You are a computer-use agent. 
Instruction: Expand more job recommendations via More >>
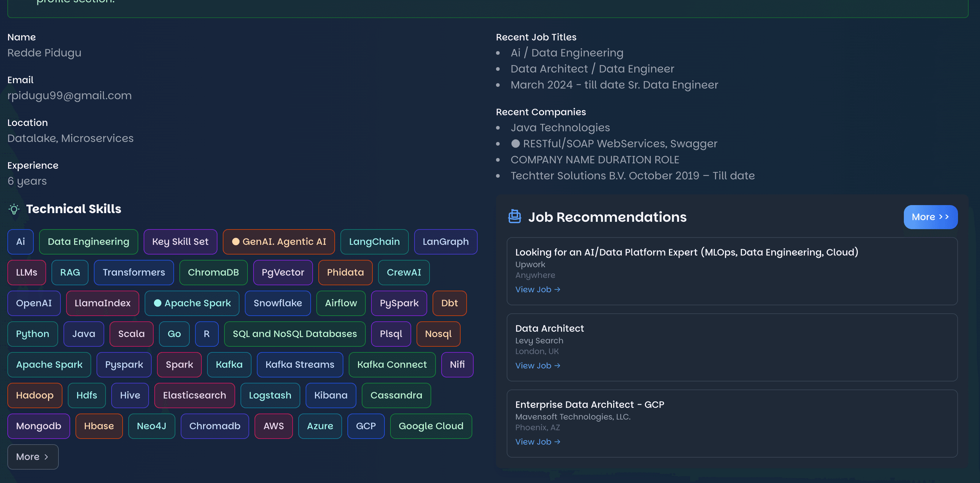[931, 217]
